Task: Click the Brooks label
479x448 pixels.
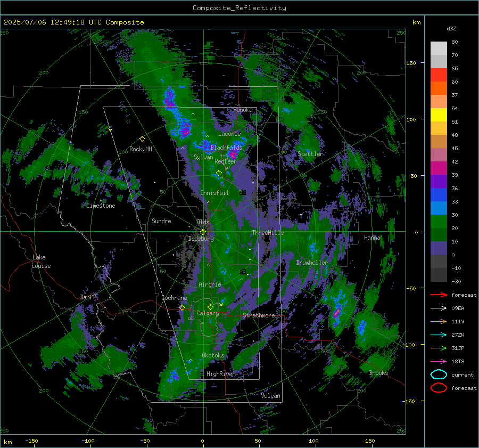Action: [378, 373]
